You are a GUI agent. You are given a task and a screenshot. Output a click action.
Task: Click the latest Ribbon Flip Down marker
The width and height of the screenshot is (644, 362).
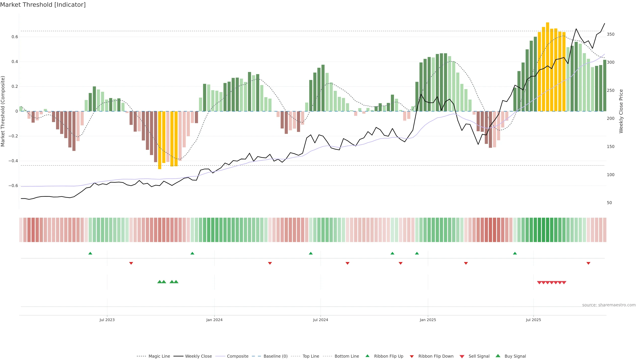[x=588, y=263]
